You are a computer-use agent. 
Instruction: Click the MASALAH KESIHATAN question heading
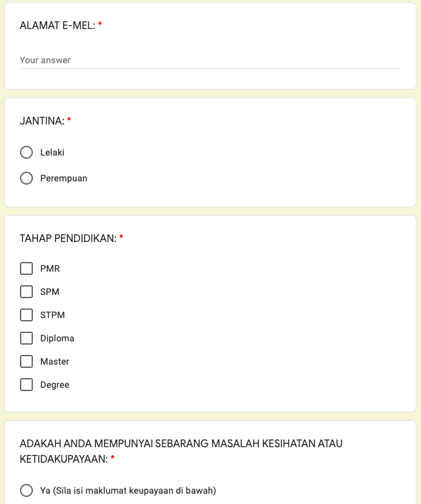click(181, 444)
